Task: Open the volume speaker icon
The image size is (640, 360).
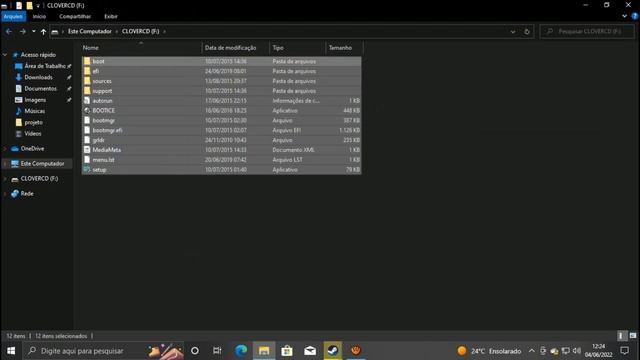Action: pyautogui.click(x=577, y=351)
